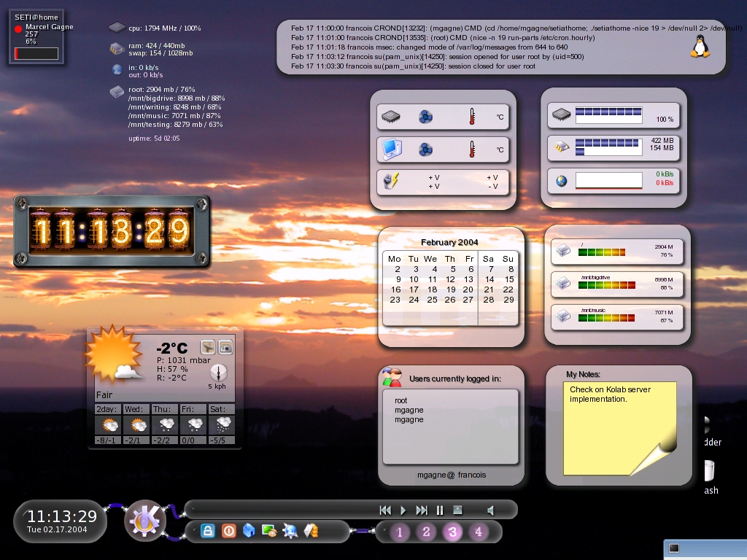Click the lock screen padlock icon

pos(208,532)
